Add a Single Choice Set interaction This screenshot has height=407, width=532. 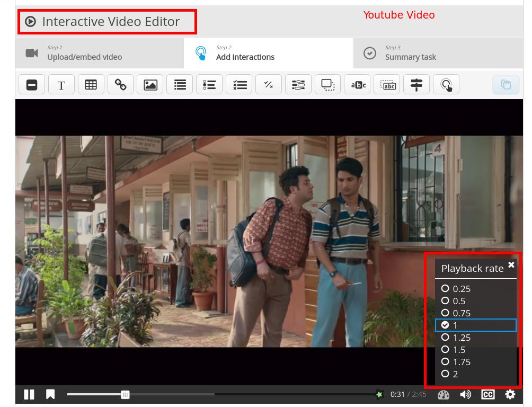(x=209, y=84)
